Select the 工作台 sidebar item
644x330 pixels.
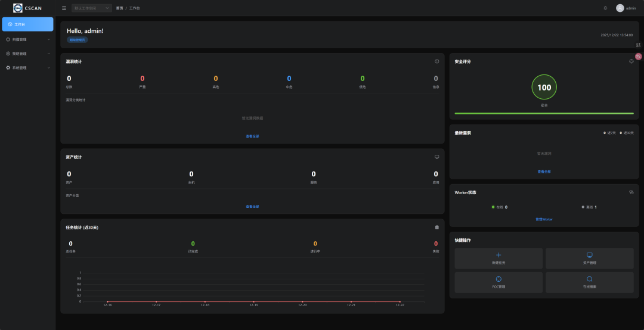[x=27, y=24]
